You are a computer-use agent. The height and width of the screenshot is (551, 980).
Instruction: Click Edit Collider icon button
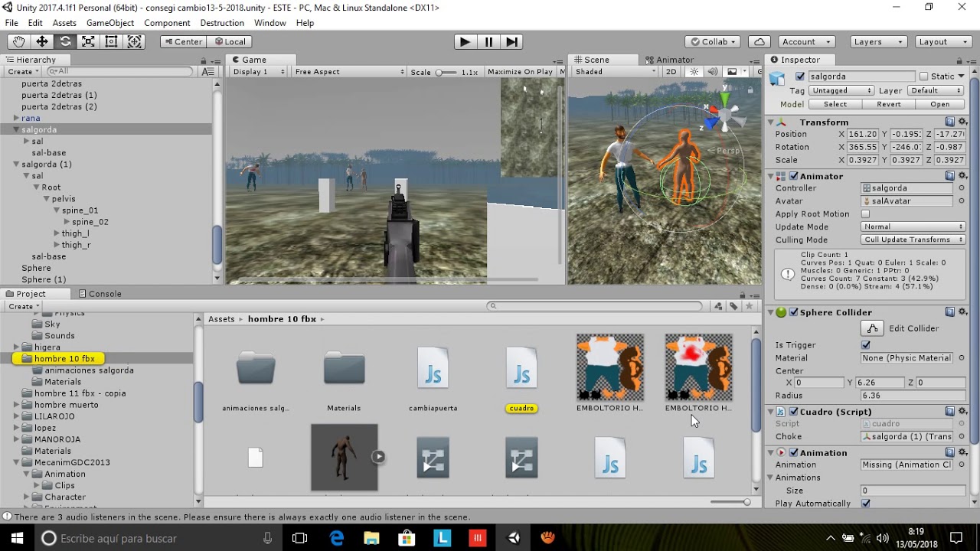pyautogui.click(x=872, y=328)
